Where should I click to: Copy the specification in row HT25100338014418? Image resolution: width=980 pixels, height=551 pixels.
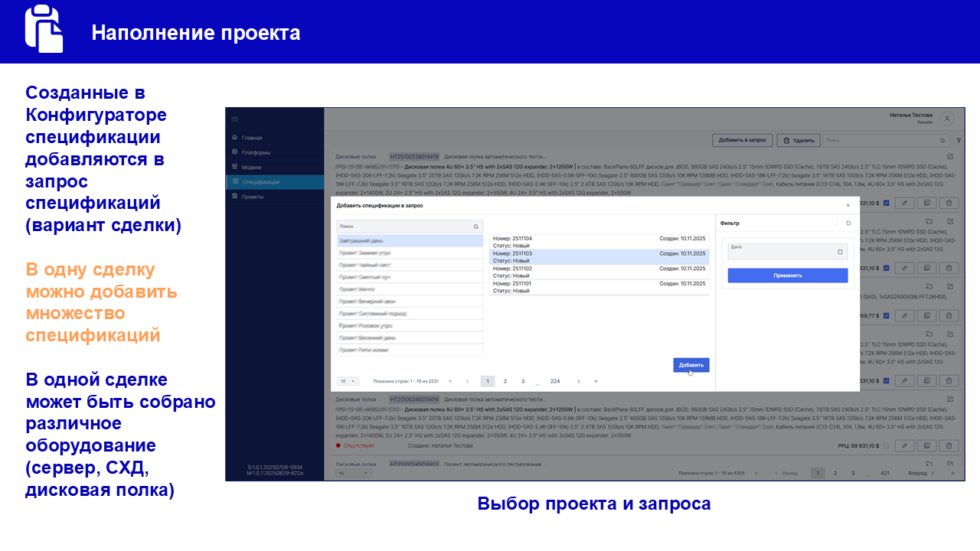point(927,203)
